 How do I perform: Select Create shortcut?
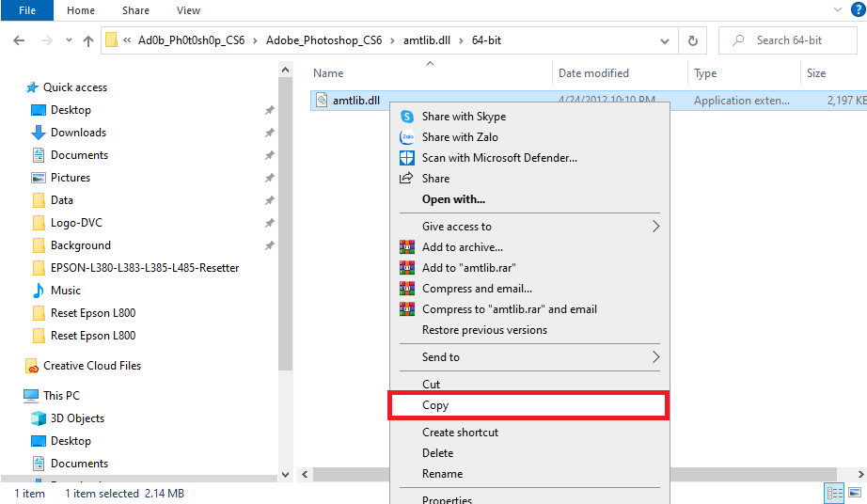pyautogui.click(x=460, y=433)
